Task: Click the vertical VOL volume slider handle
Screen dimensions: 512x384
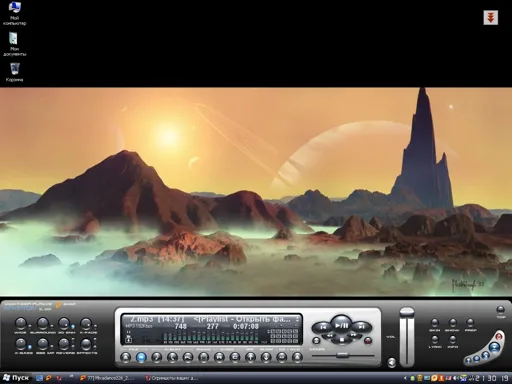Action: [407, 313]
